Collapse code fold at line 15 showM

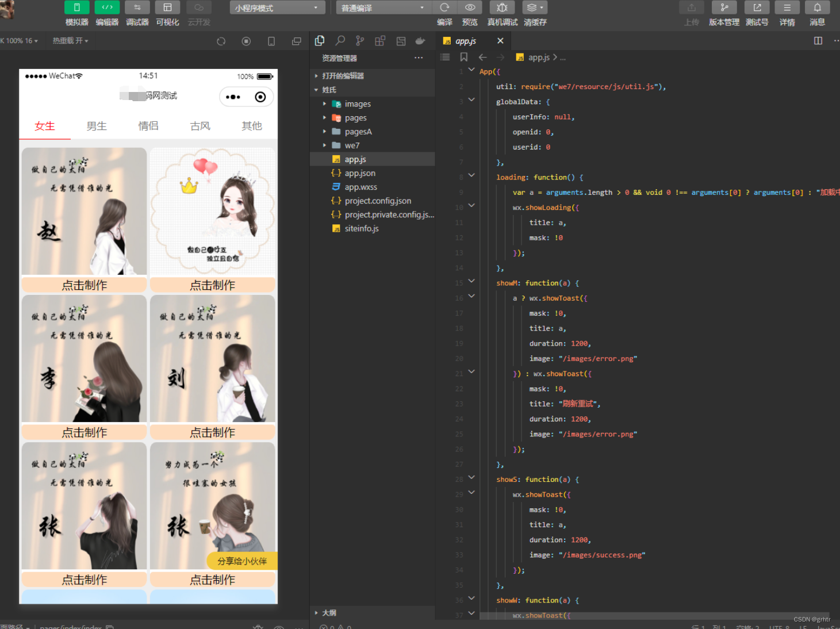click(x=471, y=281)
